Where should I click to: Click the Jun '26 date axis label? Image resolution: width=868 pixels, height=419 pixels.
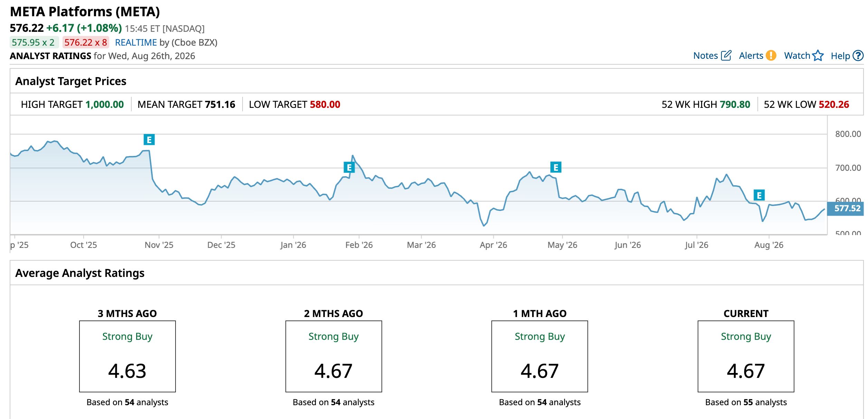[628, 245]
